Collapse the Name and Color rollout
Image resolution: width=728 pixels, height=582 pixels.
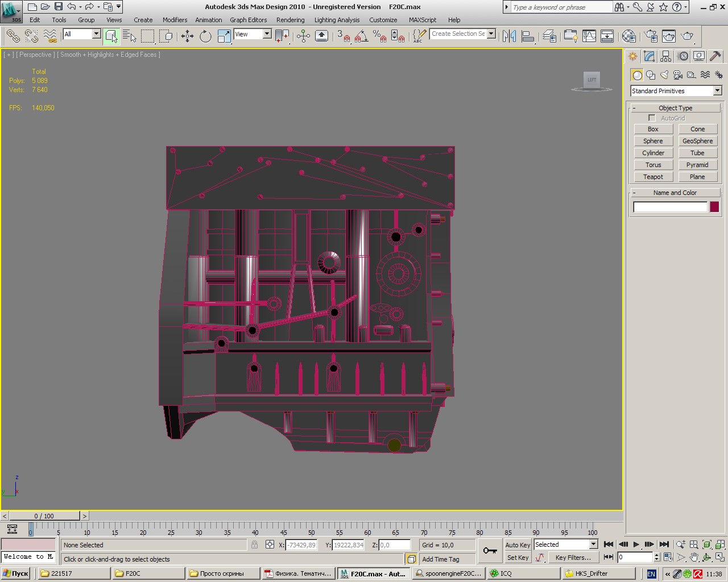click(x=676, y=193)
